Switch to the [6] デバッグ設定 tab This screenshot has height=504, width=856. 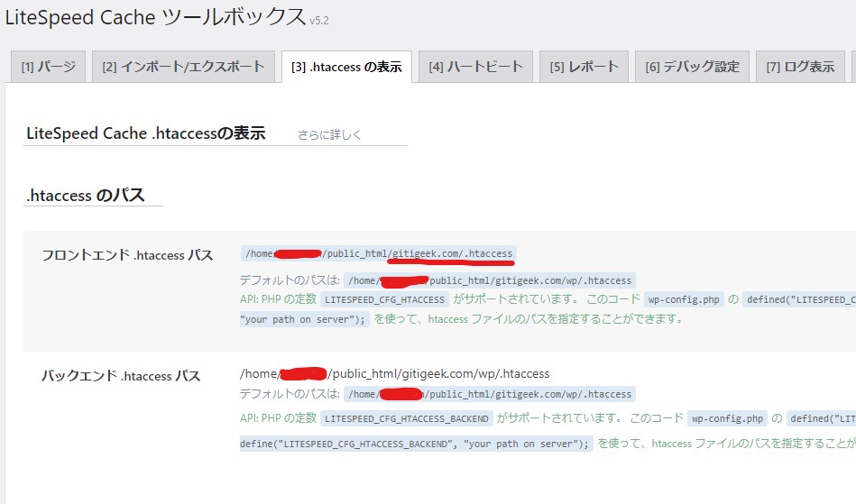pyautogui.click(x=692, y=67)
